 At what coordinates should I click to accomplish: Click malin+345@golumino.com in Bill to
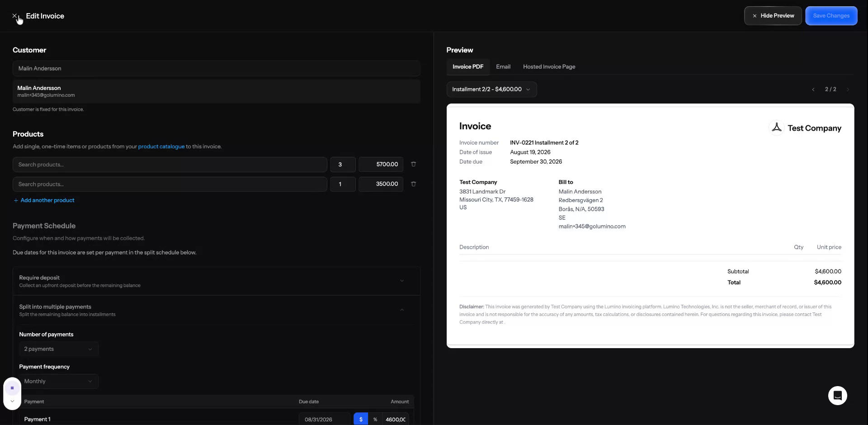click(x=592, y=227)
